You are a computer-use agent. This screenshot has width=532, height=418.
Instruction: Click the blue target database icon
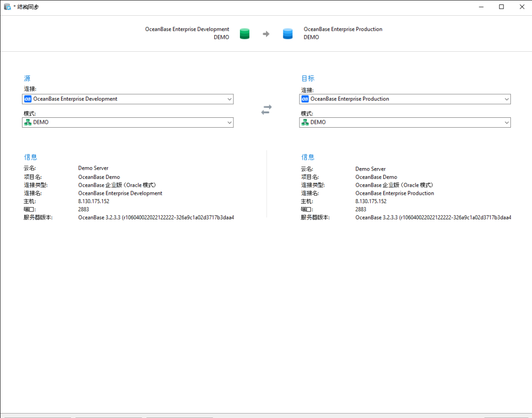click(288, 34)
